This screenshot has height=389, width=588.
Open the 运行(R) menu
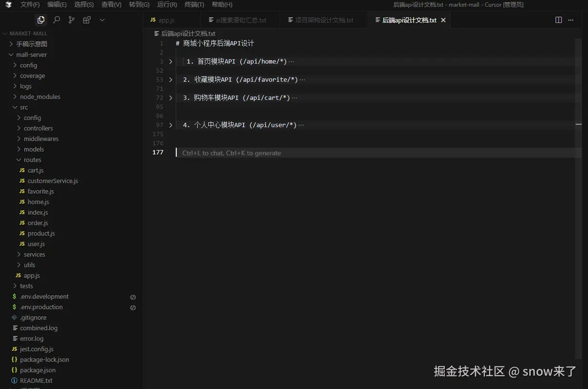(x=167, y=5)
